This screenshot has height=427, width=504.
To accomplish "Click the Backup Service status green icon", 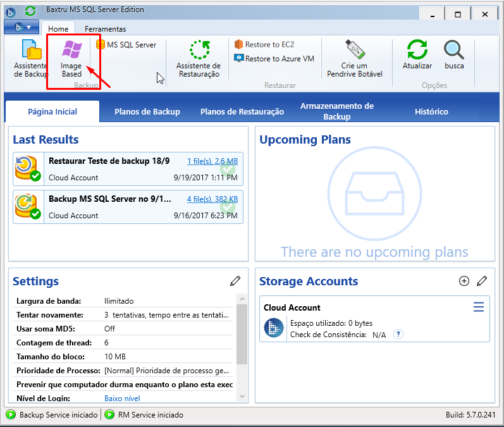I will point(11,414).
